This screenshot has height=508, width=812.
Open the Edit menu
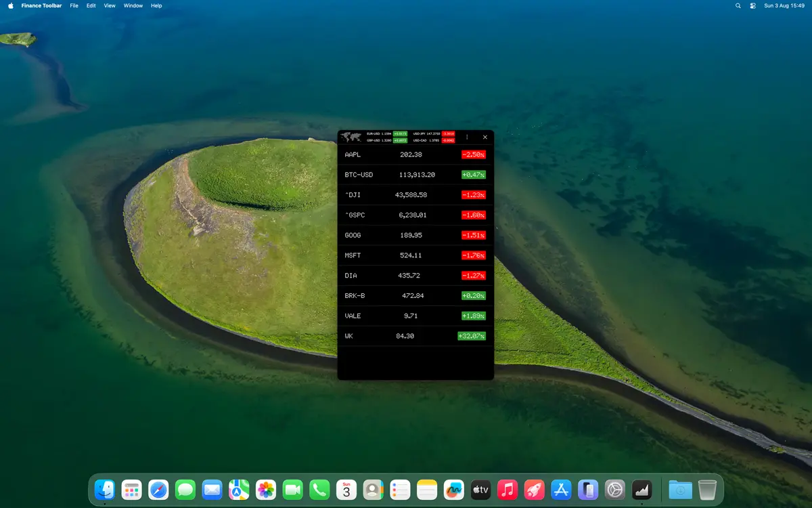[x=91, y=5]
